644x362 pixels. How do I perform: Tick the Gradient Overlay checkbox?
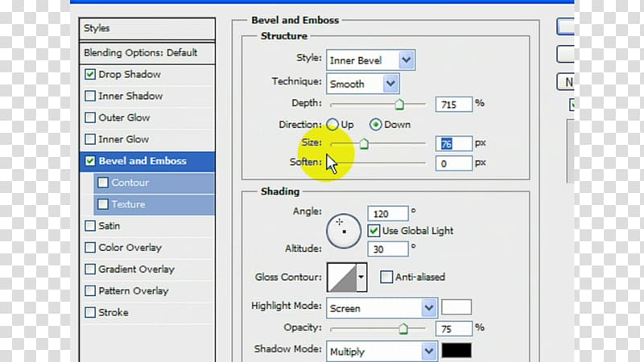tap(90, 269)
